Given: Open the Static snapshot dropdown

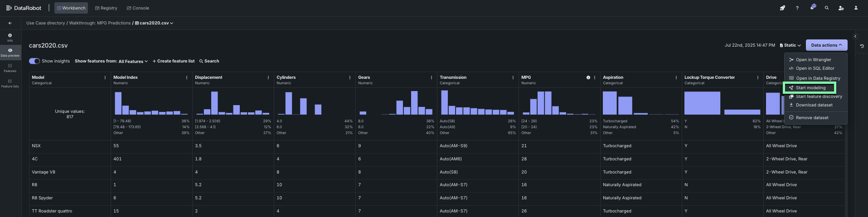Looking at the screenshot, I should [x=790, y=45].
